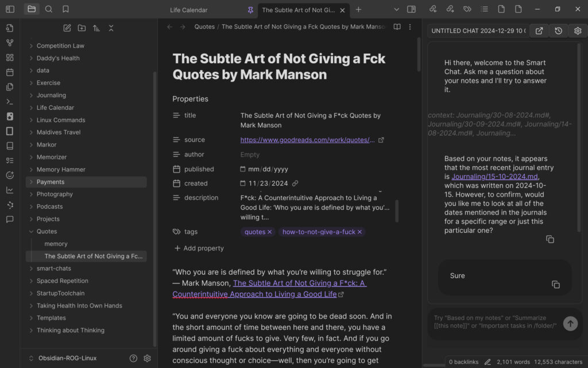Toggle the left sidebar
This screenshot has height=368, width=588.
10,9
